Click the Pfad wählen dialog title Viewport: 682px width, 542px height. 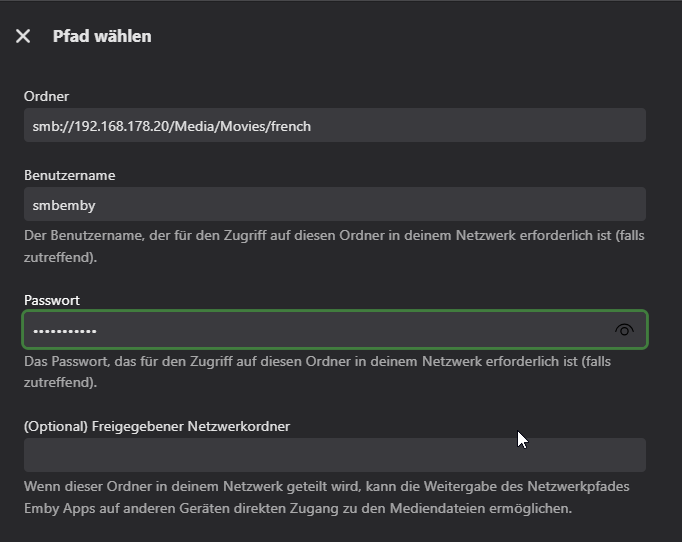[x=102, y=36]
